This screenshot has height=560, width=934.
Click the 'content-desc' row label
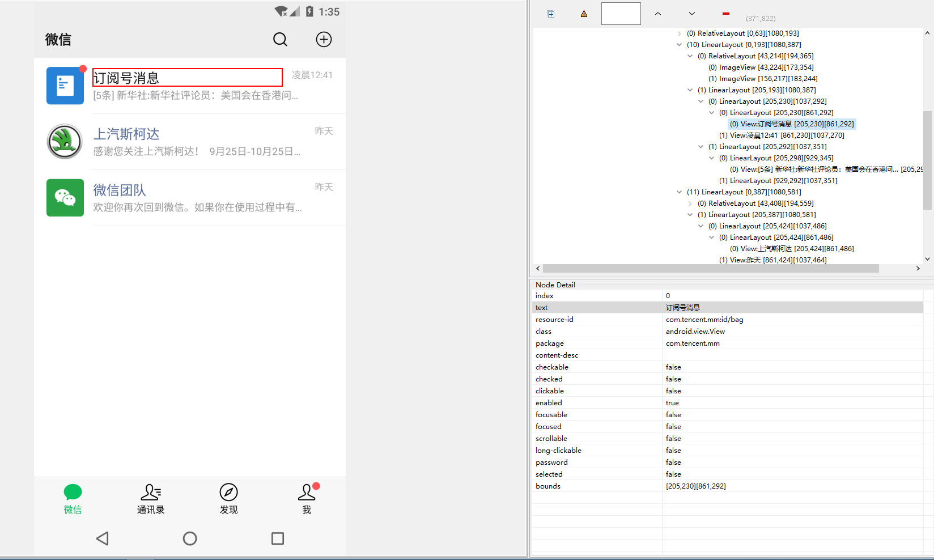(x=557, y=355)
